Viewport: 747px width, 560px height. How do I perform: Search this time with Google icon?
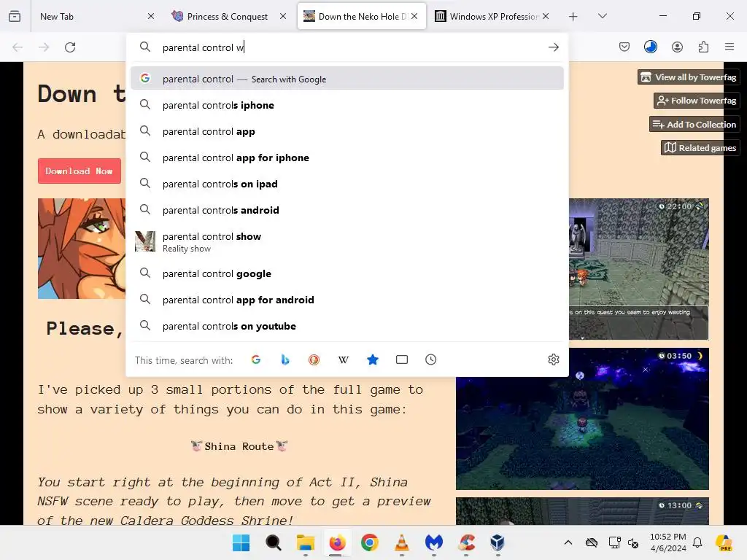tap(256, 359)
